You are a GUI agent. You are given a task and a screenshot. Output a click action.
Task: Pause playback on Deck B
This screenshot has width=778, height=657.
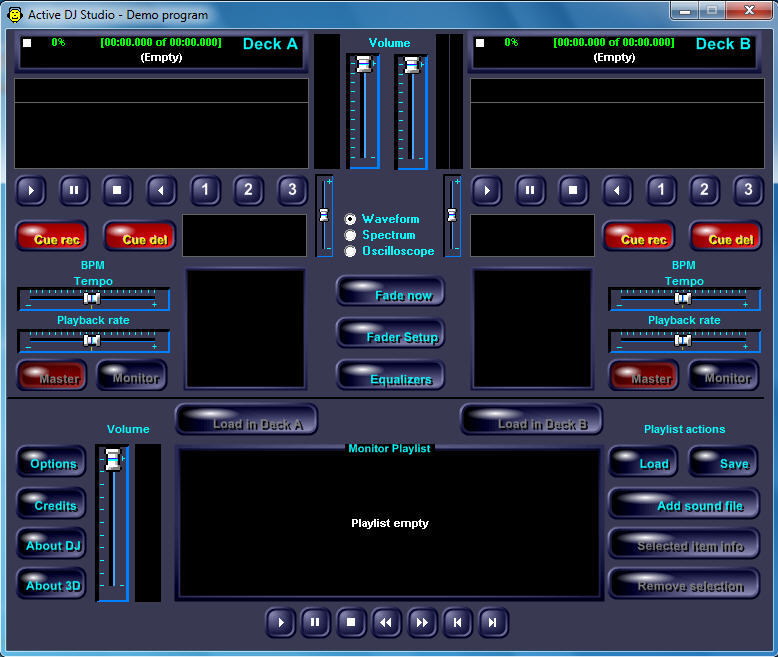pos(530,191)
